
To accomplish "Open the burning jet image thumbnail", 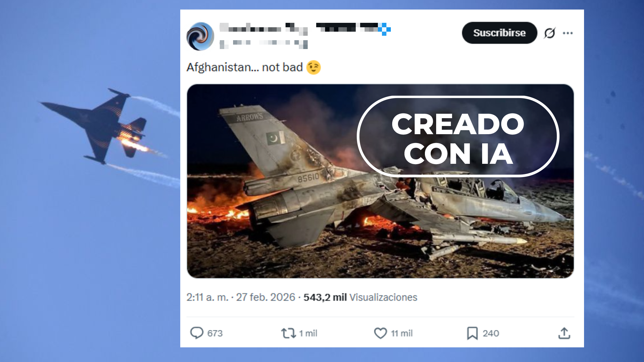I will tap(380, 181).
